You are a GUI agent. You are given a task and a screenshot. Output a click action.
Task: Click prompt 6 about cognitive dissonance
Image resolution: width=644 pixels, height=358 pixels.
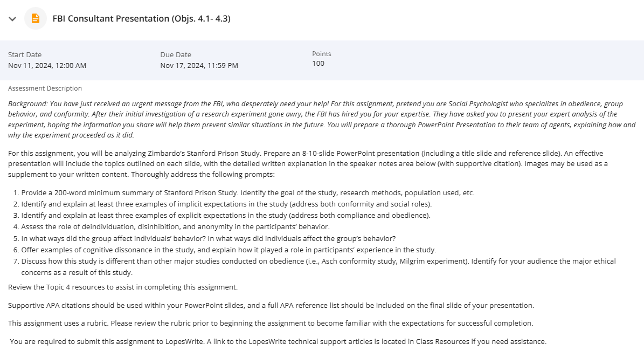pyautogui.click(x=228, y=250)
